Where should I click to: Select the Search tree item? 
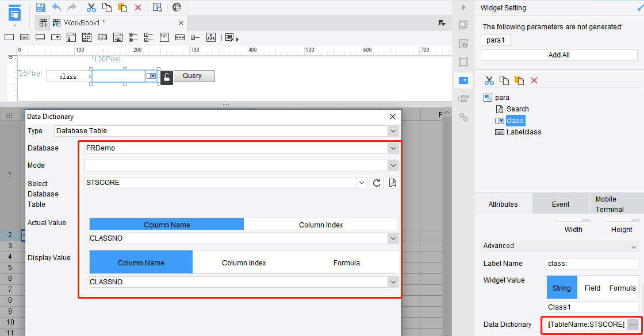pos(517,109)
